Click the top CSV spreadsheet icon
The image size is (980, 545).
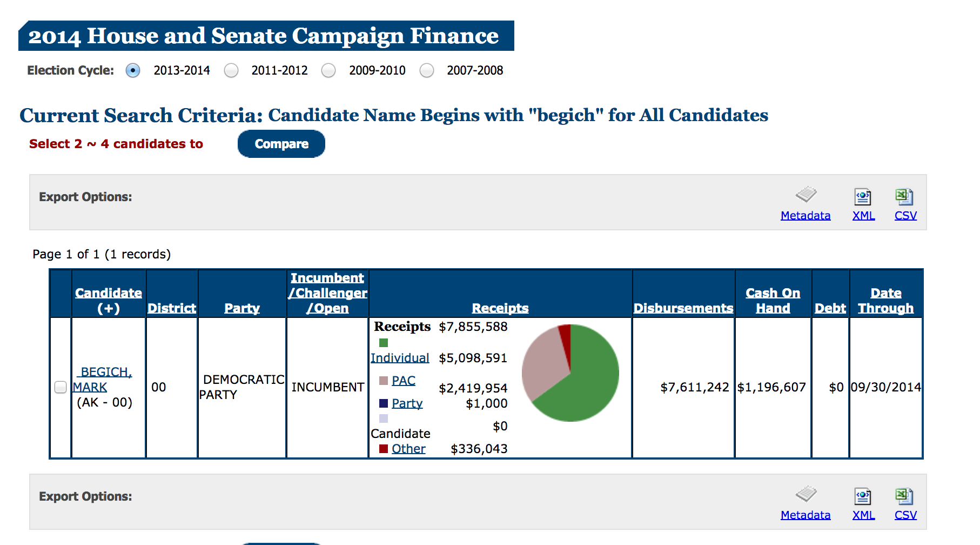[904, 197]
